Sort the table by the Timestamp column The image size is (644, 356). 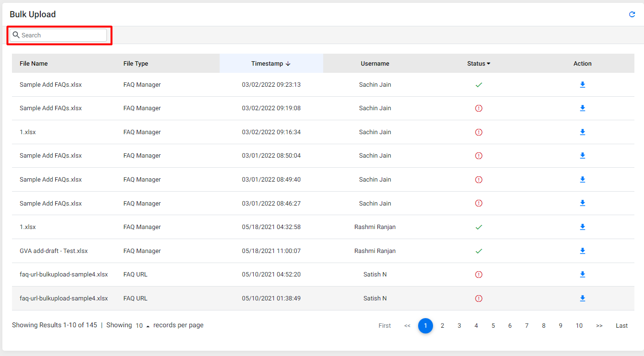(x=271, y=64)
